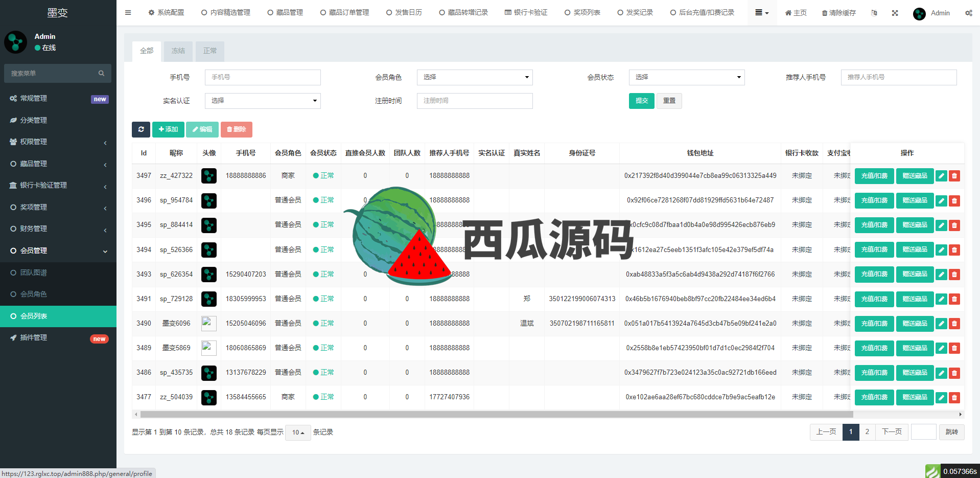This screenshot has width=980, height=478.
Task: Select 团队图谱 in sidebar
Action: tap(58, 272)
